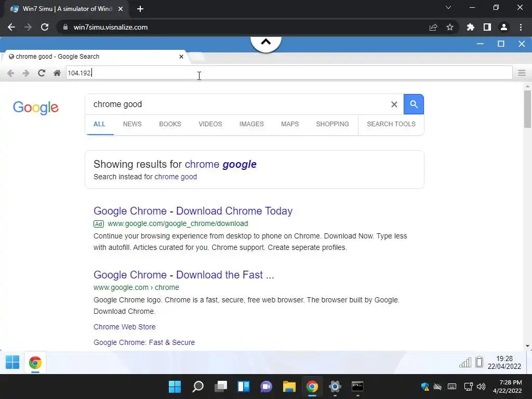Switch to the NEWS results tab

(132, 124)
